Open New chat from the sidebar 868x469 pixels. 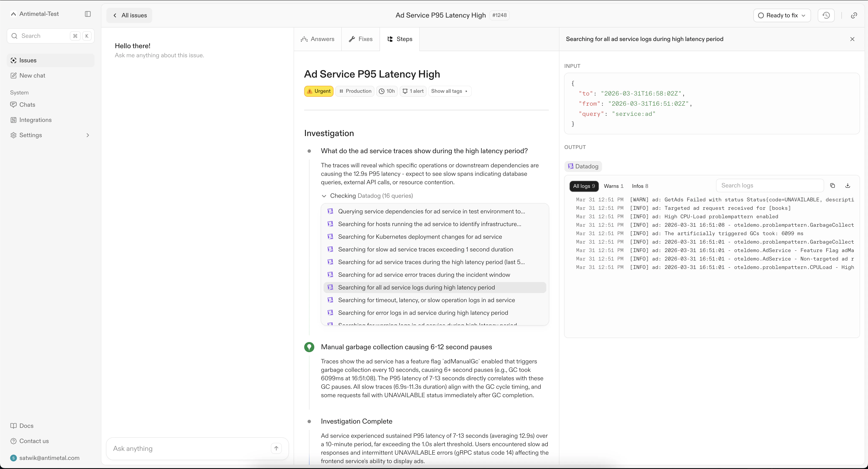[32, 75]
